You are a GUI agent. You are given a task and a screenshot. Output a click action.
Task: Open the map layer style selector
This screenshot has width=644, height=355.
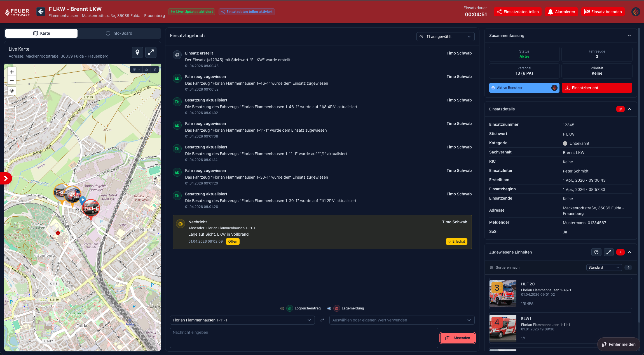tap(137, 69)
